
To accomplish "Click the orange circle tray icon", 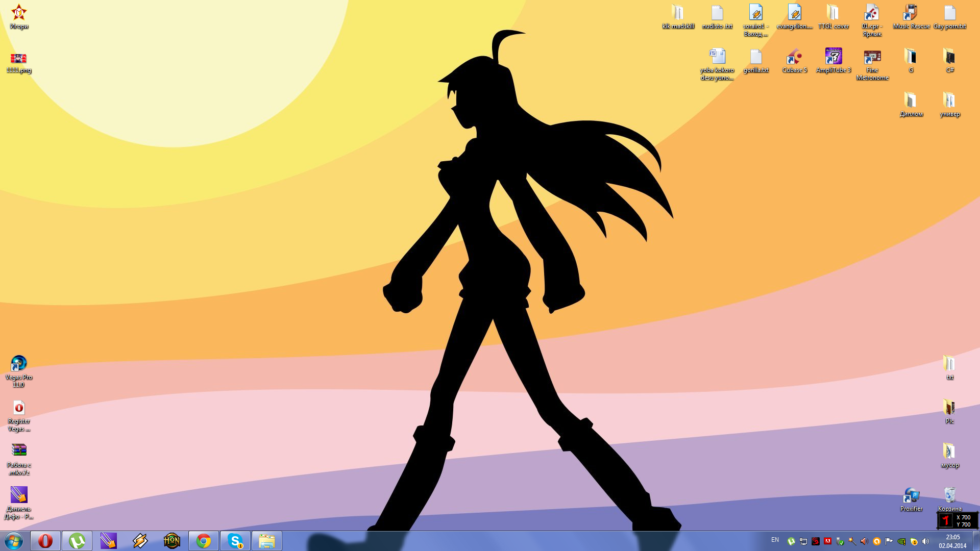I will (877, 541).
